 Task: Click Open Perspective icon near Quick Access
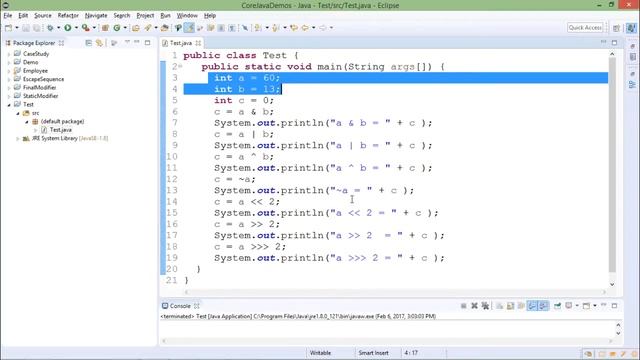(616, 28)
